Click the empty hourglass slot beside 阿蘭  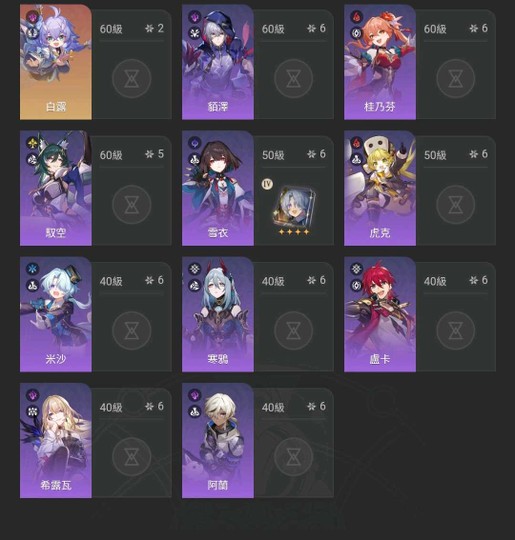click(293, 457)
